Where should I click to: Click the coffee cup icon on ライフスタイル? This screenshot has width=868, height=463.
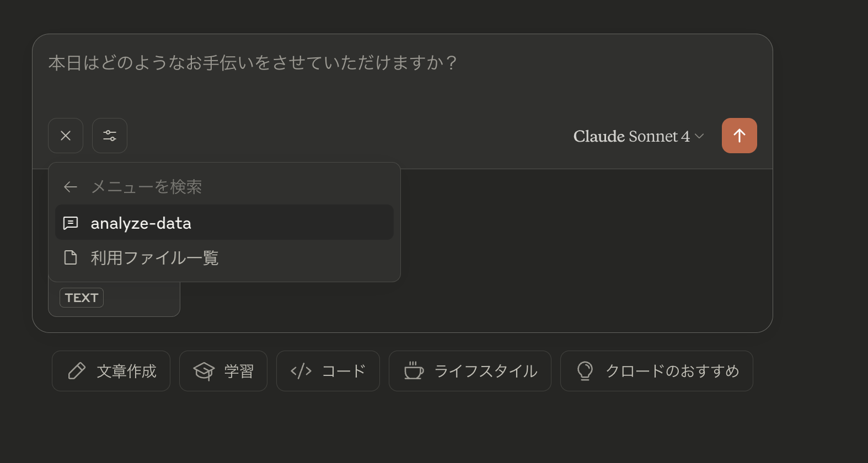click(414, 371)
